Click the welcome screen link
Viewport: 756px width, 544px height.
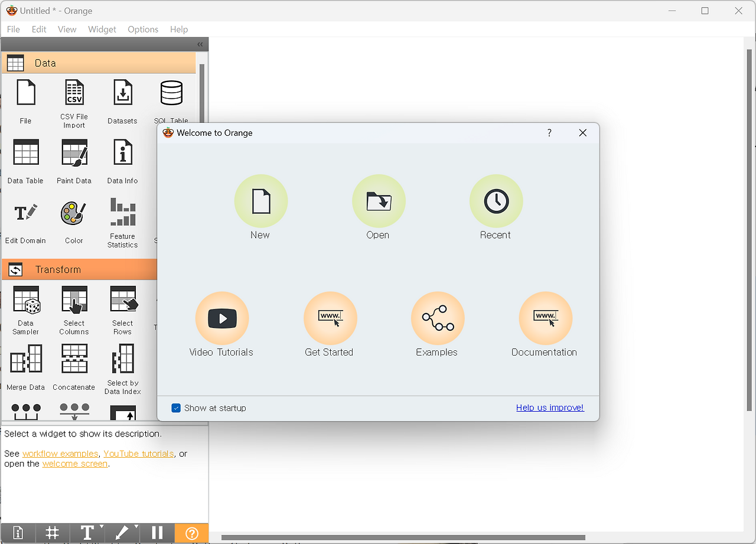pyautogui.click(x=75, y=464)
